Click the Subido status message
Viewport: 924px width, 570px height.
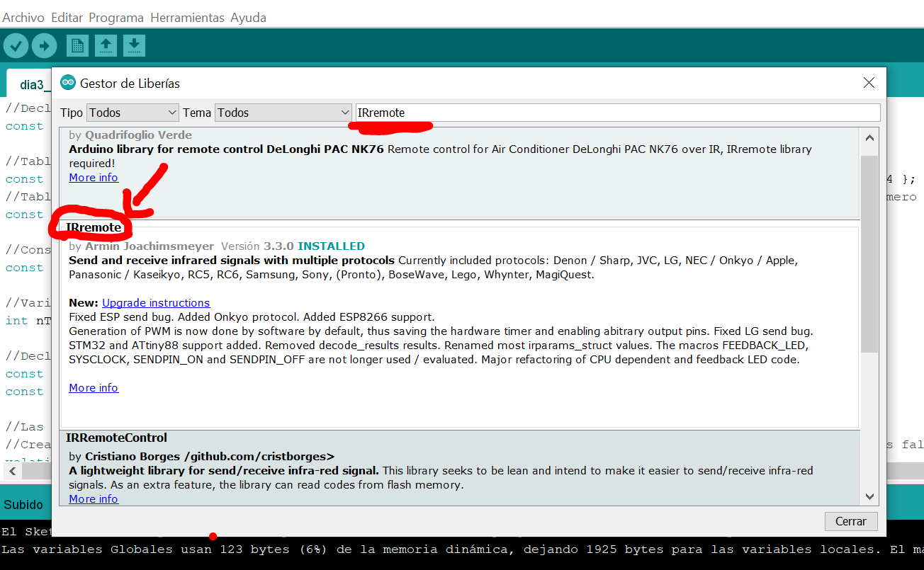tap(23, 505)
